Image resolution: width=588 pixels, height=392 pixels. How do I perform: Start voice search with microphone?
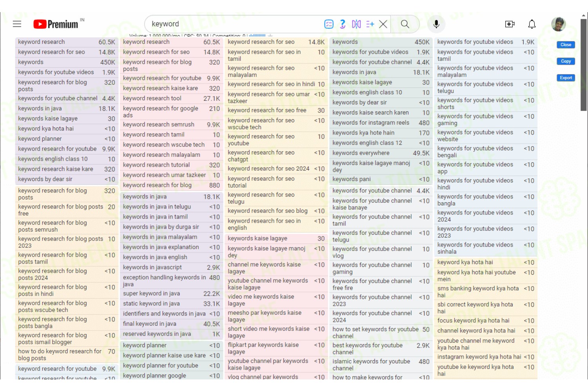[436, 24]
